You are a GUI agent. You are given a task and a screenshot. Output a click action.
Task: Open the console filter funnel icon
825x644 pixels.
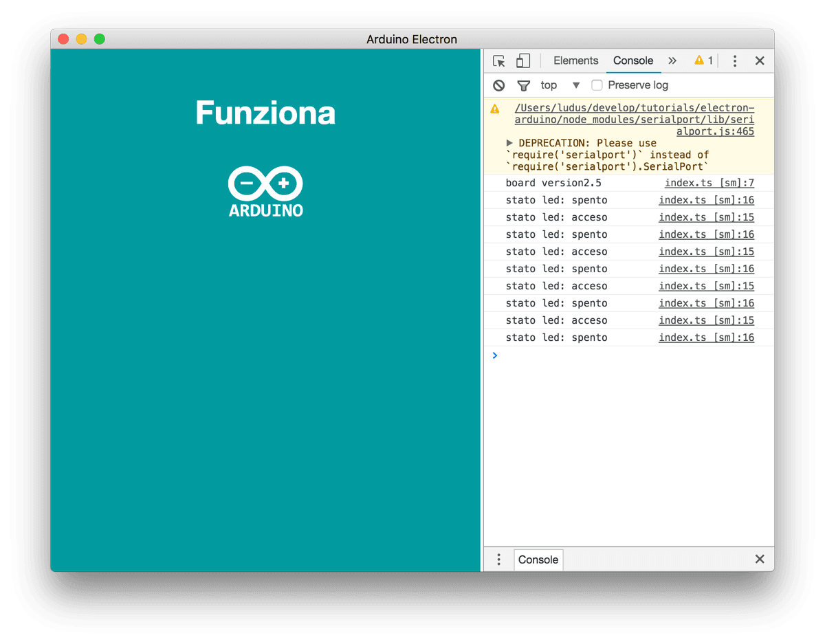pos(524,85)
